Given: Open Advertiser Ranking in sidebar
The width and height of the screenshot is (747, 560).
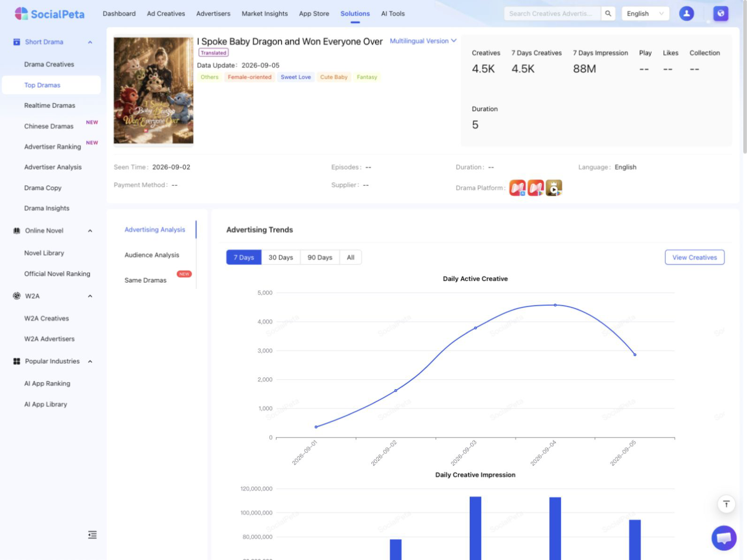Looking at the screenshot, I should point(52,147).
